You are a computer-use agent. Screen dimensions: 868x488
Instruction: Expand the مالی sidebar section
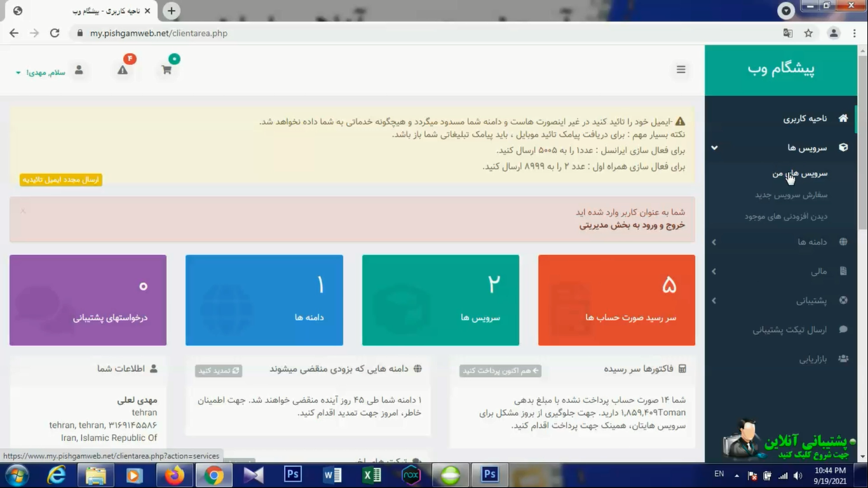[x=714, y=271]
